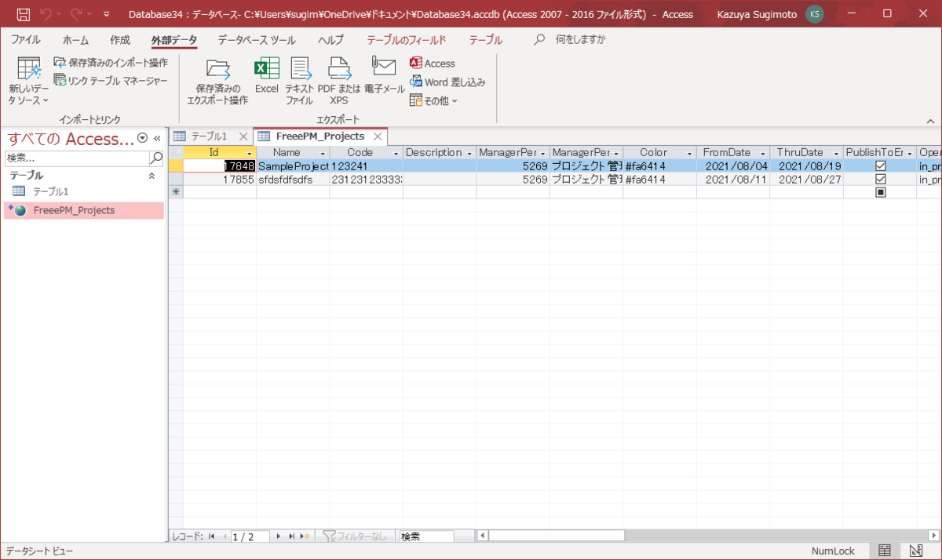Open the 作成 ribbon tab
This screenshot has height=560, width=942.
120,40
